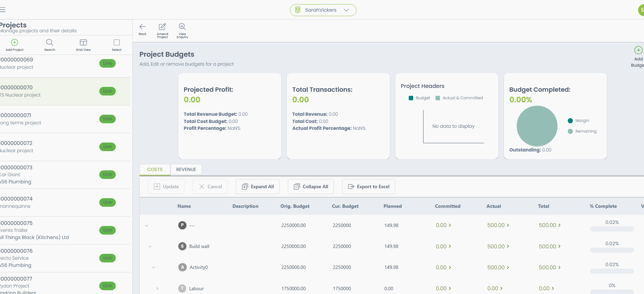Click the Committed column header
The height and width of the screenshot is (294, 644).
(448, 206)
